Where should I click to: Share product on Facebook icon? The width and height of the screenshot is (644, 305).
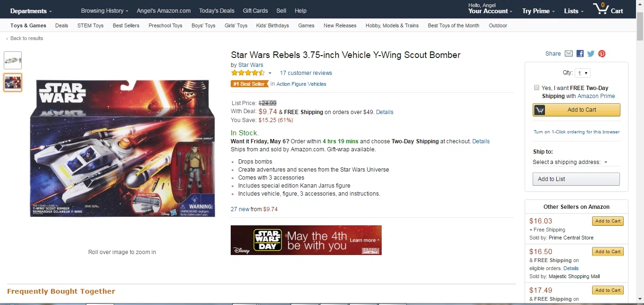[580, 54]
